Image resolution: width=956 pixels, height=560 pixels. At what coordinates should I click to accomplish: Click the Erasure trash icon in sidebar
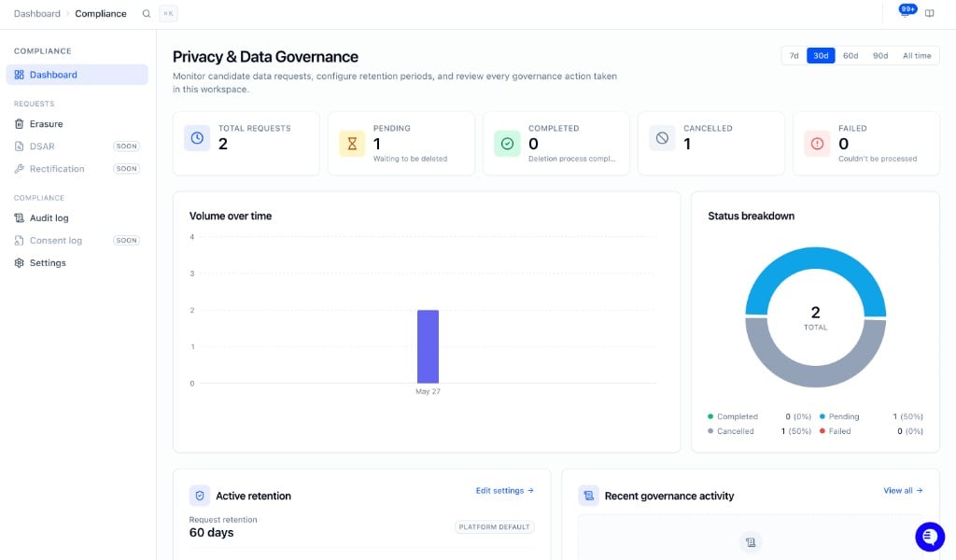click(19, 124)
